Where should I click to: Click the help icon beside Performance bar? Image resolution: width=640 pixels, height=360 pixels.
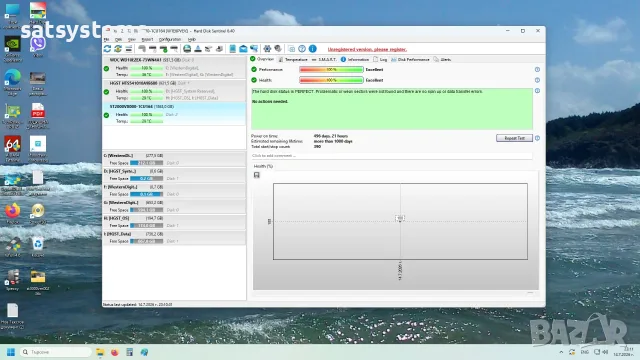[537, 70]
